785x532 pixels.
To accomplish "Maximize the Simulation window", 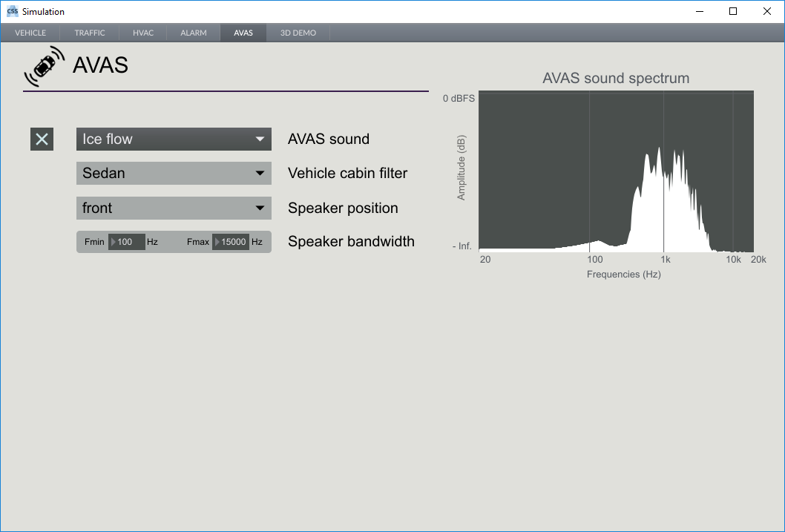I will click(733, 11).
